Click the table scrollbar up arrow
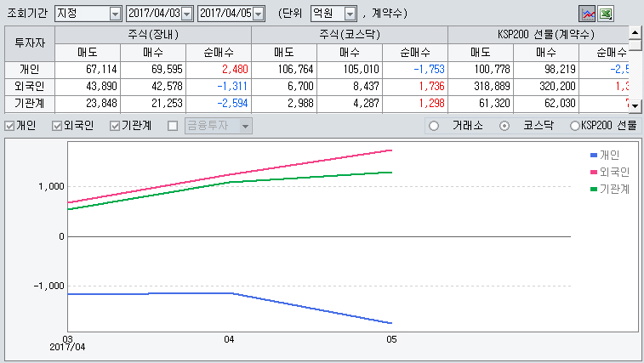Image resolution: width=644 pixels, height=363 pixels. [x=635, y=31]
